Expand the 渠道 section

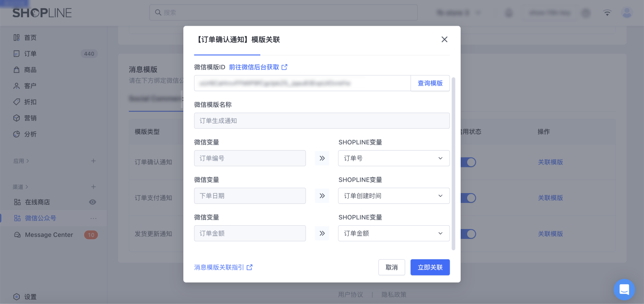click(20, 187)
